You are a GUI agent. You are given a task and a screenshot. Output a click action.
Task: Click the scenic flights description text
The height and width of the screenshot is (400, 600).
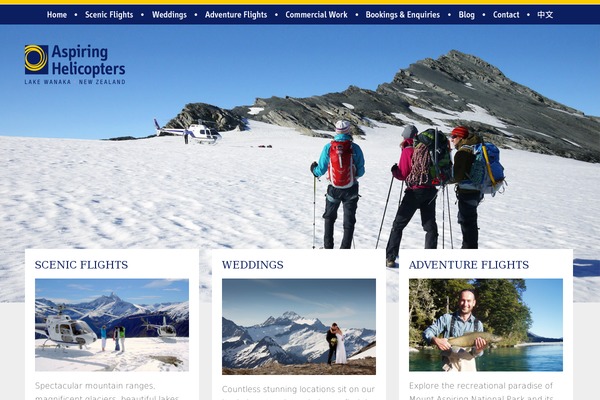107,391
